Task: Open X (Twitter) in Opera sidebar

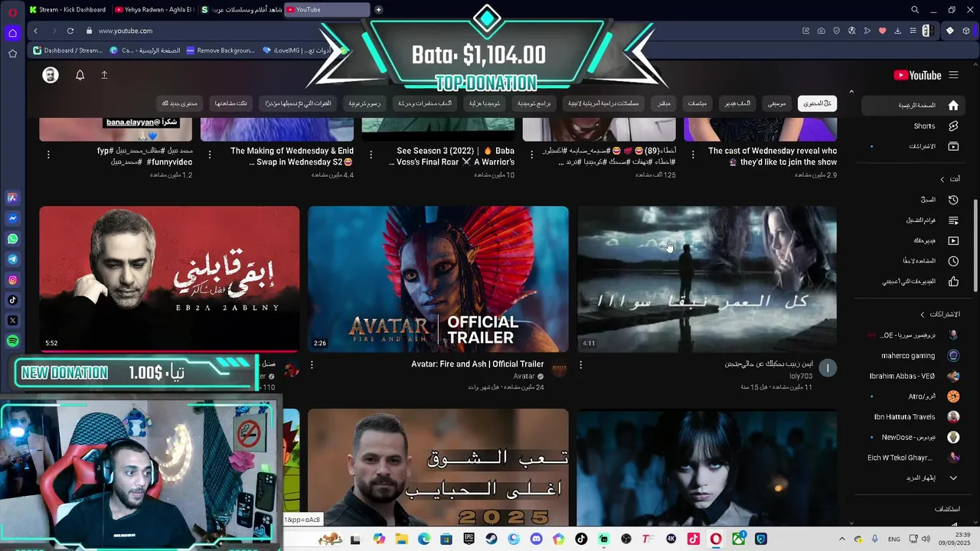Action: (x=12, y=321)
